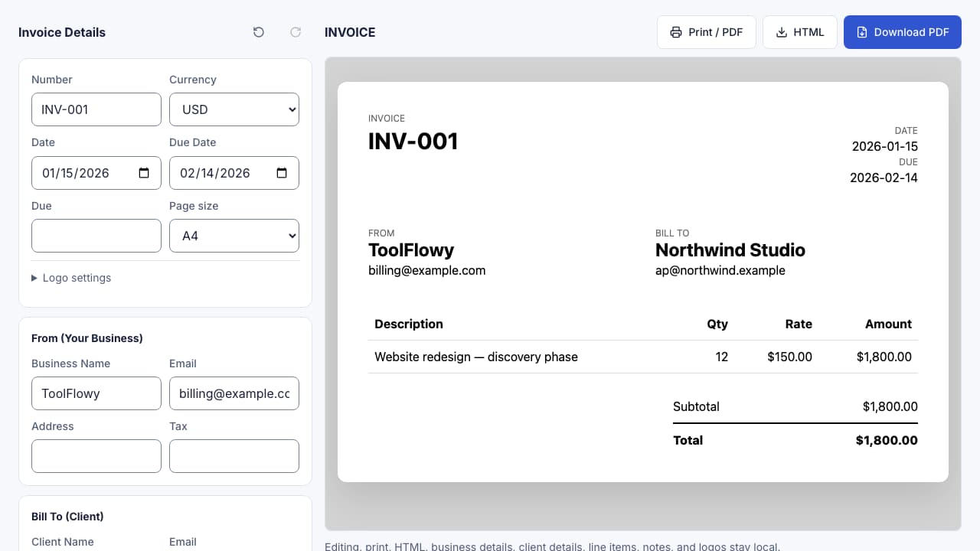Click ap@northwind.example in the preview
Viewport: 980px width, 551px height.
[x=720, y=270]
